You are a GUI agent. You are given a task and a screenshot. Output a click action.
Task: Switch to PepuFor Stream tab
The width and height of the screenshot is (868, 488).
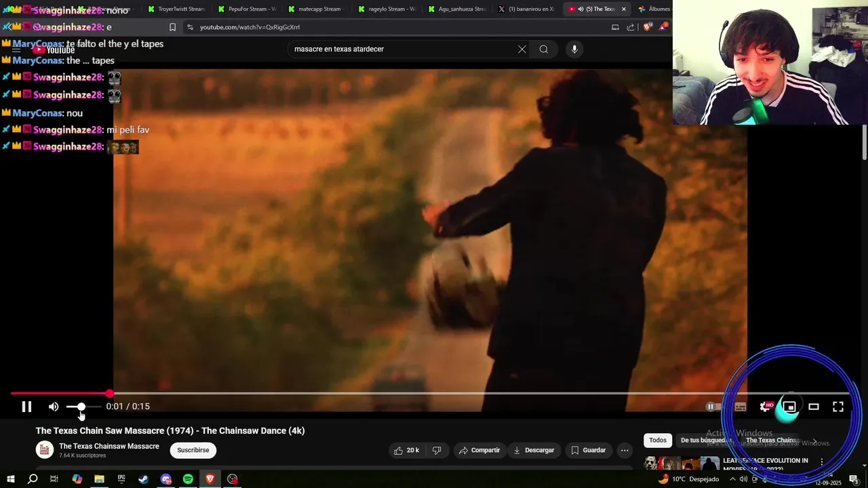[247, 9]
